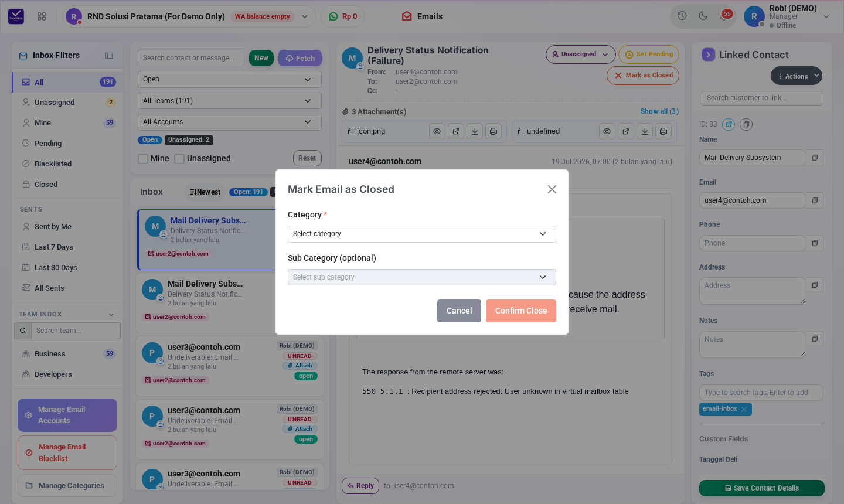The image size is (844, 504).
Task: Focus the Search customer to link field
Action: 762,98
